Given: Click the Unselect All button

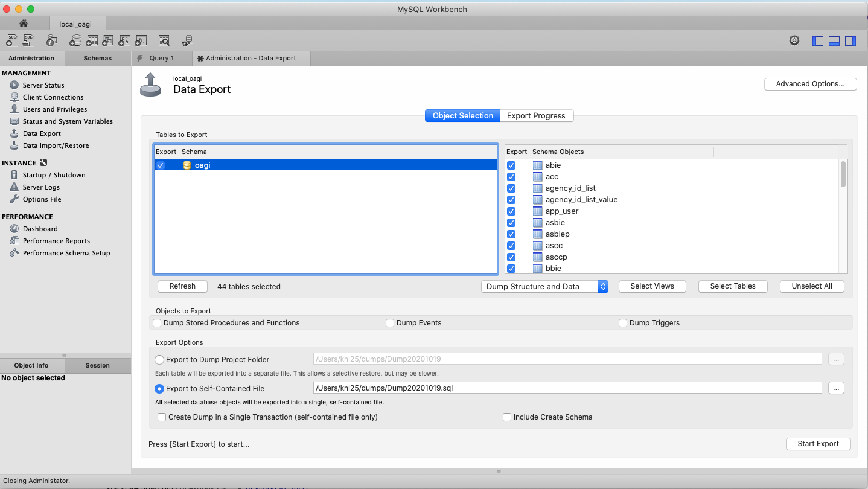Looking at the screenshot, I should (x=812, y=286).
